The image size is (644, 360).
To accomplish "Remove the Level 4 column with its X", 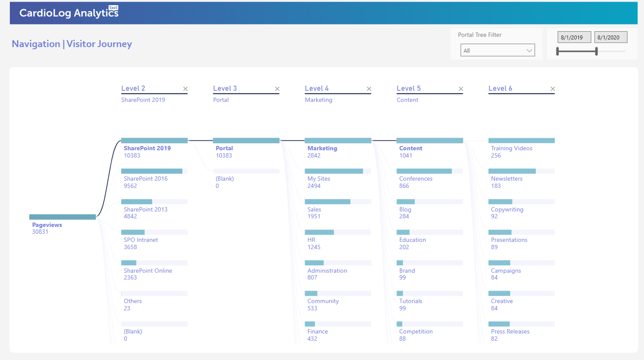I will [369, 89].
